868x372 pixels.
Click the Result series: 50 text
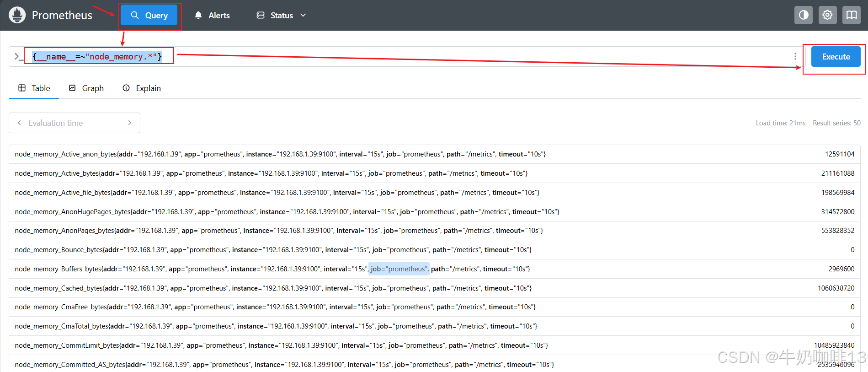pyautogui.click(x=836, y=123)
